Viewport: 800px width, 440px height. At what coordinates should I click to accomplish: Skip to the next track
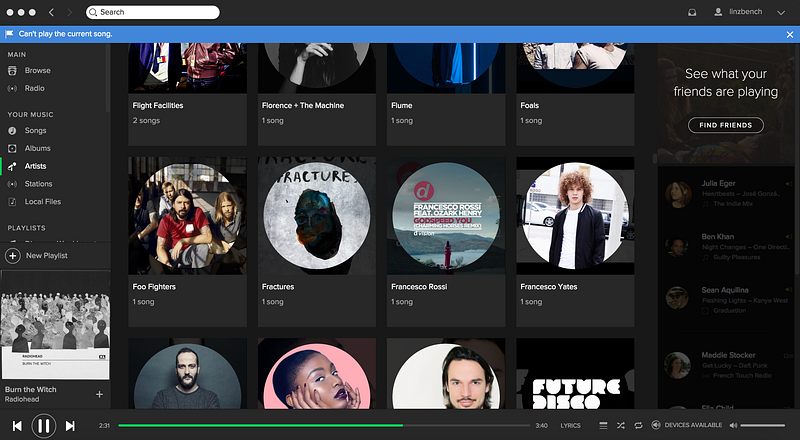70,426
